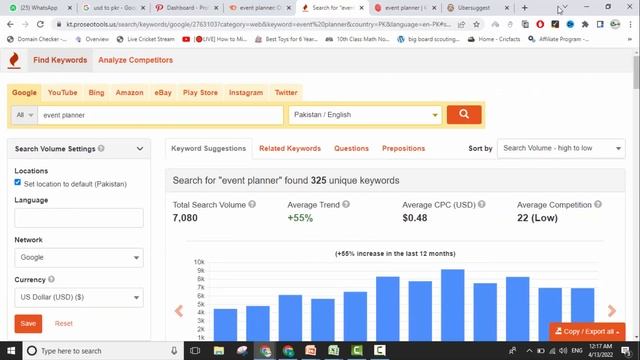
Task: Open Network dropdown showing Google
Action: tap(79, 258)
